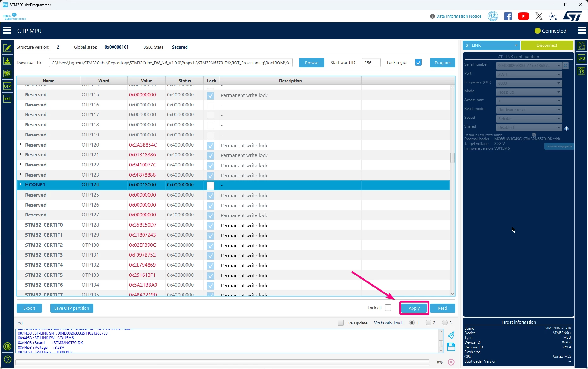Image resolution: width=588 pixels, height=369 pixels.
Task: Open the OTP sidebar panel
Action: pyautogui.click(x=8, y=86)
